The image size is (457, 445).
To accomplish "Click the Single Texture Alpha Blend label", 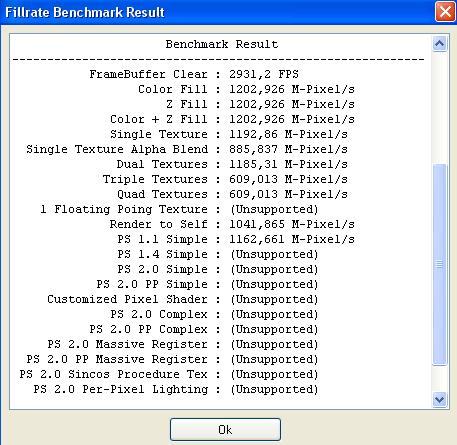I will (x=117, y=149).
